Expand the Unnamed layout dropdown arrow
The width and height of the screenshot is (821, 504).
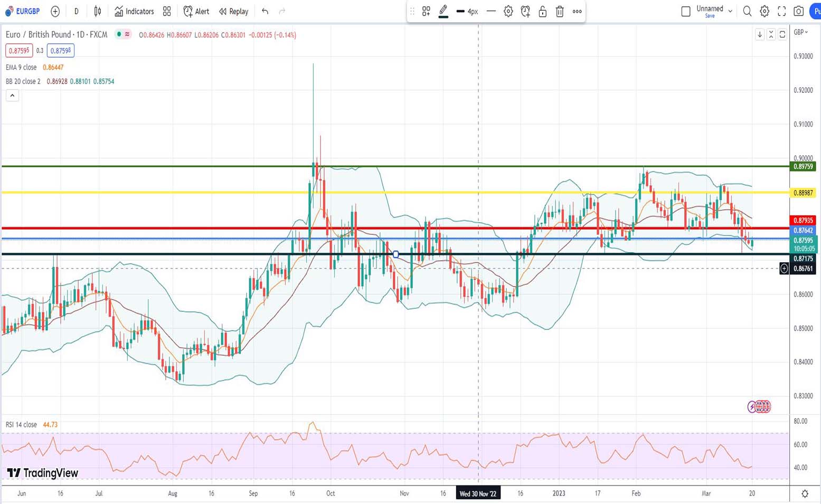coord(730,11)
